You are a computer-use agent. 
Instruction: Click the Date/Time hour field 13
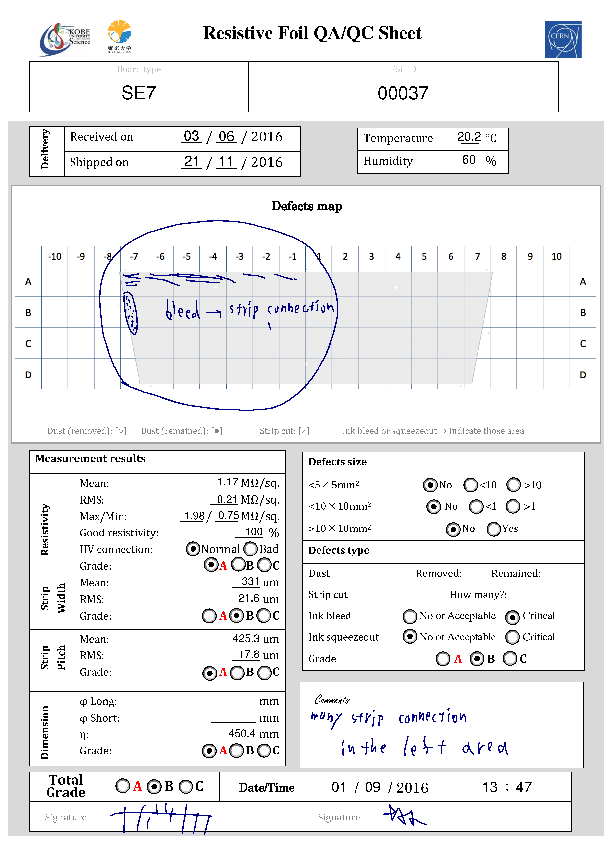pos(490,787)
